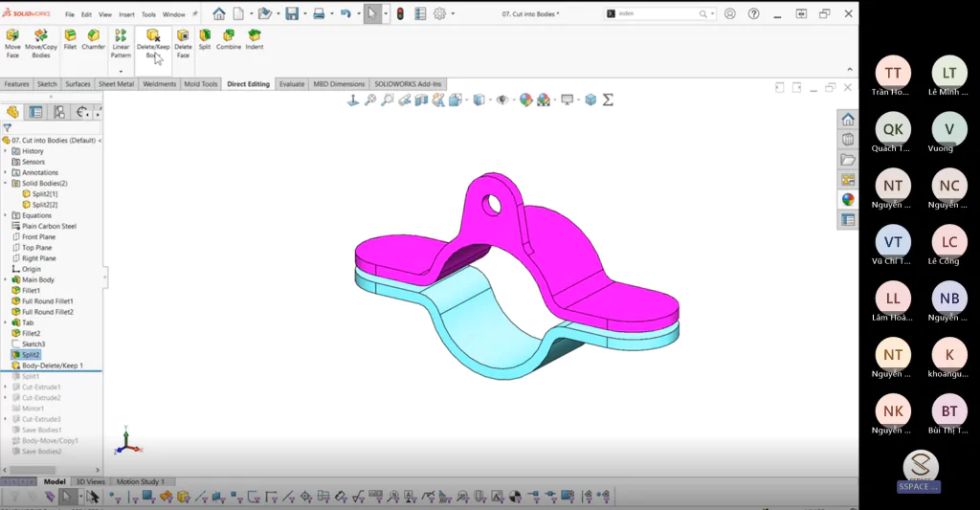
Task: Go to SOLIDWORKS Home icon
Action: 219,13
